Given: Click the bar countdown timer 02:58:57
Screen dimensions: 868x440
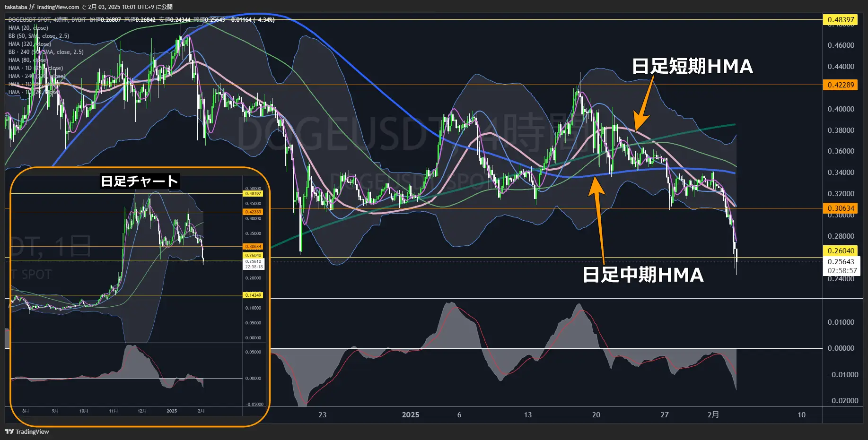Looking at the screenshot, I should tap(842, 271).
